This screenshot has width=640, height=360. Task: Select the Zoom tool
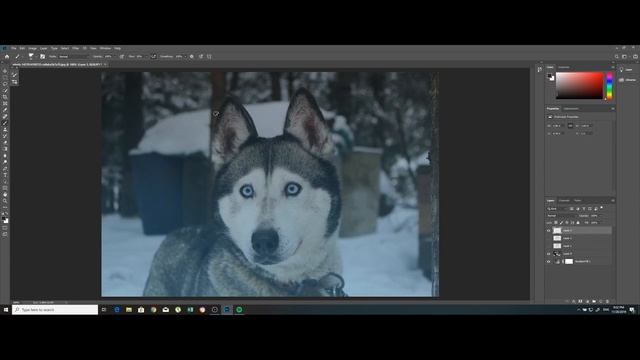(x=5, y=200)
